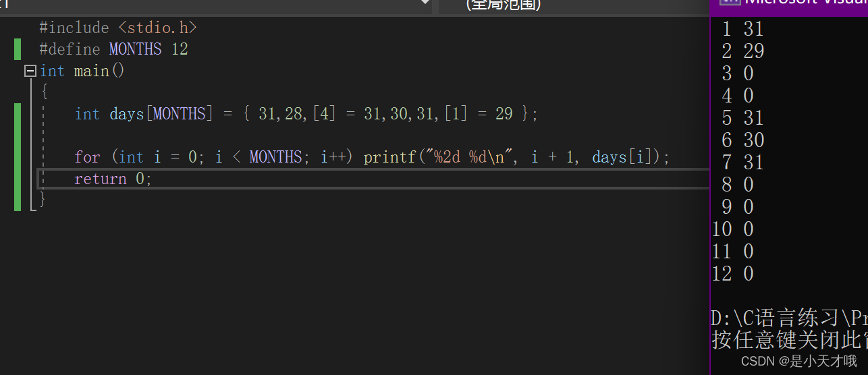This screenshot has height=375, width=868.
Task: Click console output line "9 0"
Action: (737, 207)
